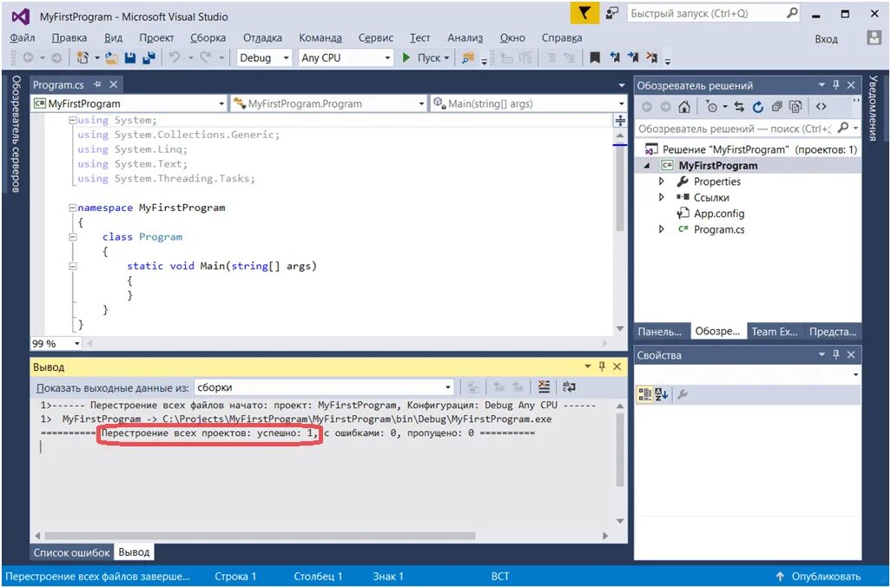The width and height of the screenshot is (891, 588).
Task: Save the current file with Save icon
Action: coord(130,58)
